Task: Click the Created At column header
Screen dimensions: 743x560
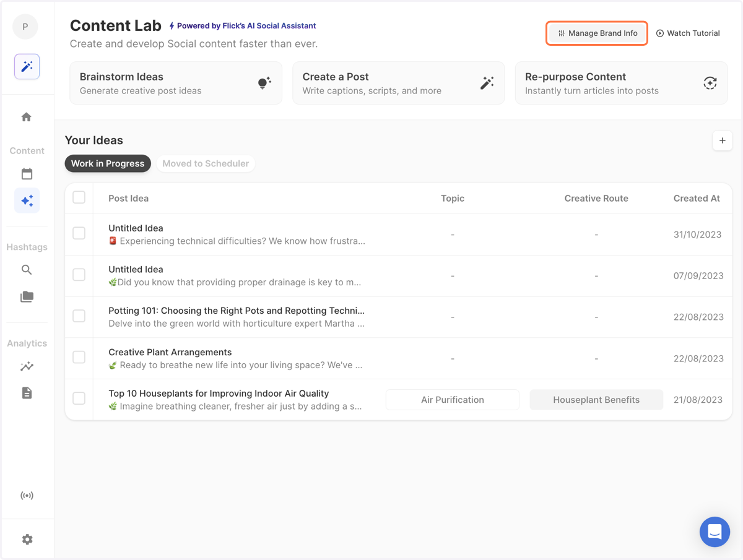Action: tap(697, 199)
